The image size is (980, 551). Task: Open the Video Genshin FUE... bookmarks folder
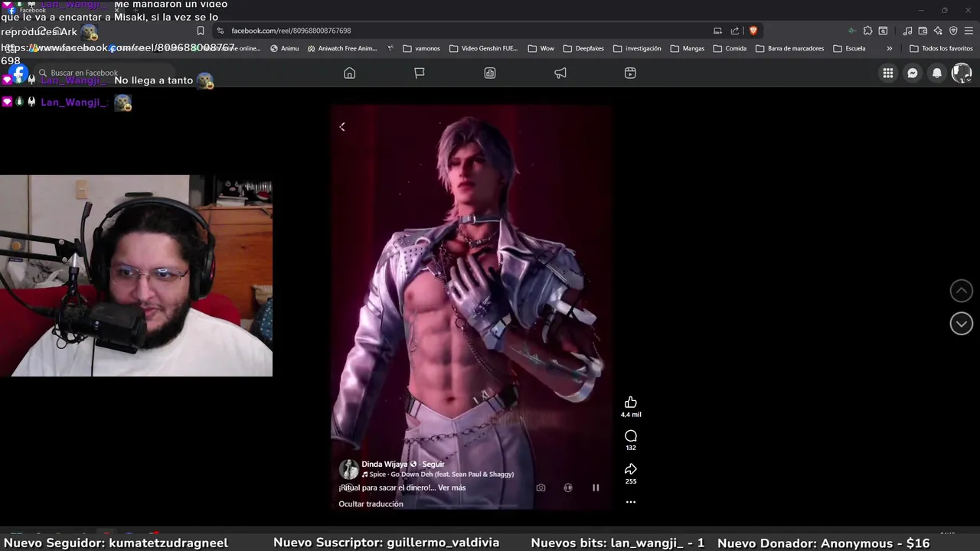tap(484, 48)
